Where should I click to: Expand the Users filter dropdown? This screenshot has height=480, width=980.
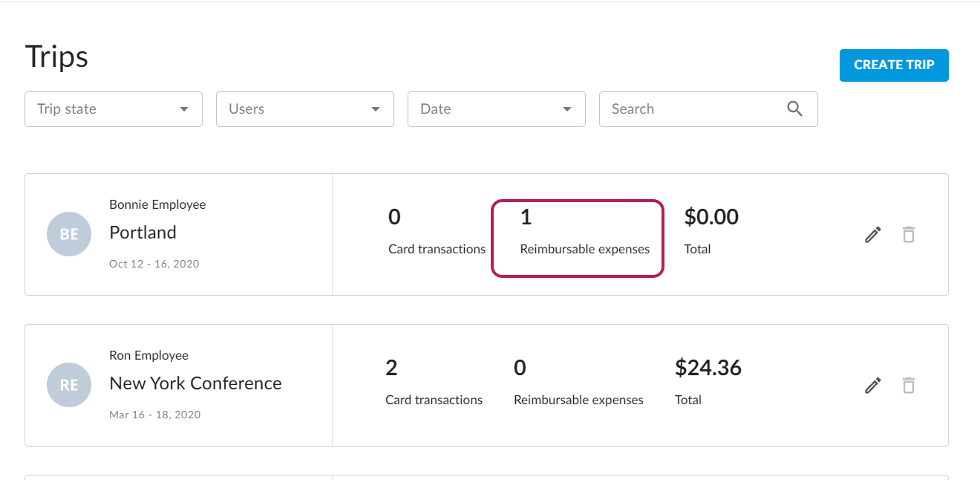pyautogui.click(x=304, y=109)
